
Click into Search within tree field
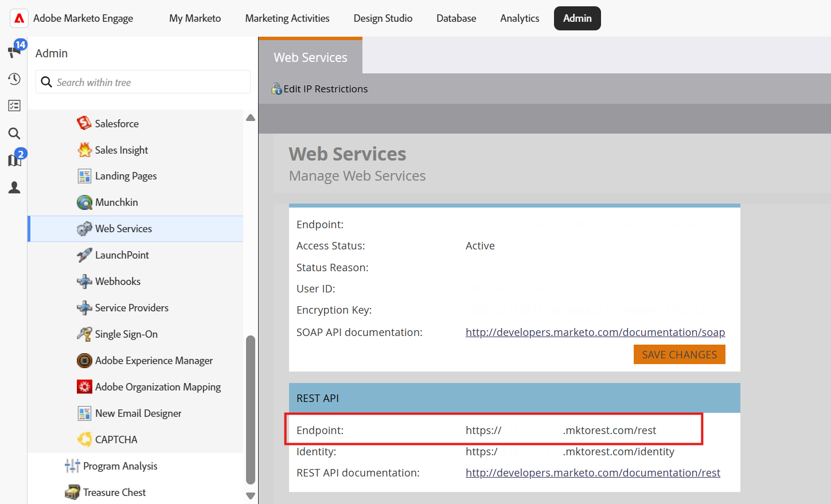click(143, 82)
